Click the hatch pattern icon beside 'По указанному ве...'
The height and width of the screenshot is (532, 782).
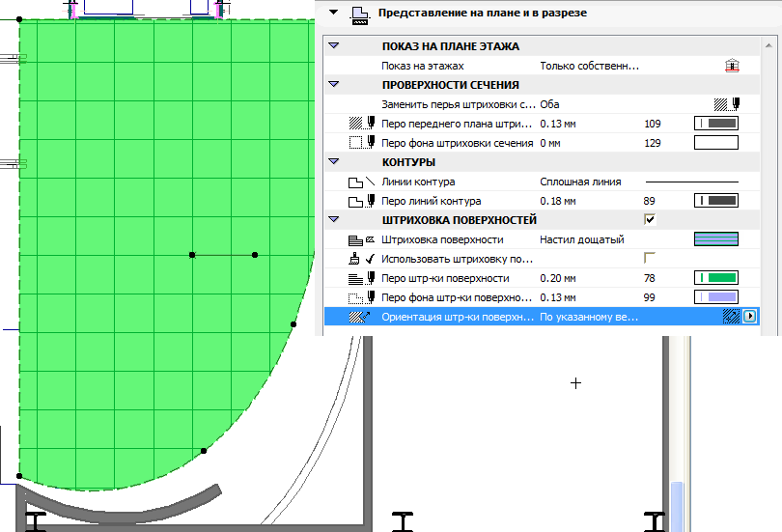point(731,316)
